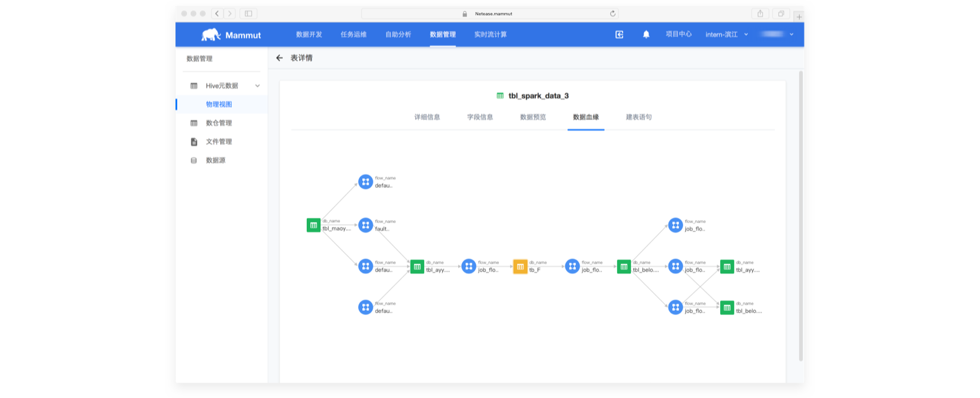Viewport: 980px width, 398px height.
Task: Open the user account dropdown arrow
Action: coord(792,35)
